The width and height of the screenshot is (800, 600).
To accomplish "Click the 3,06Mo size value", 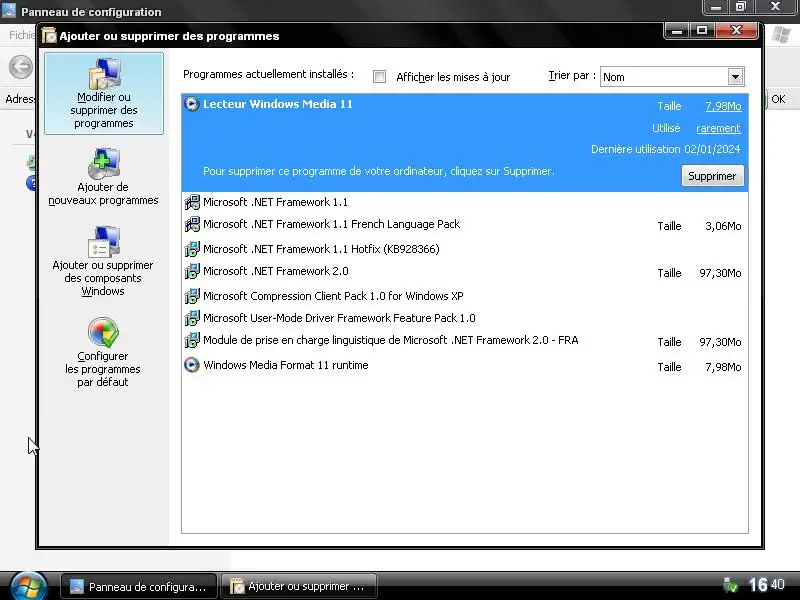I will click(723, 226).
